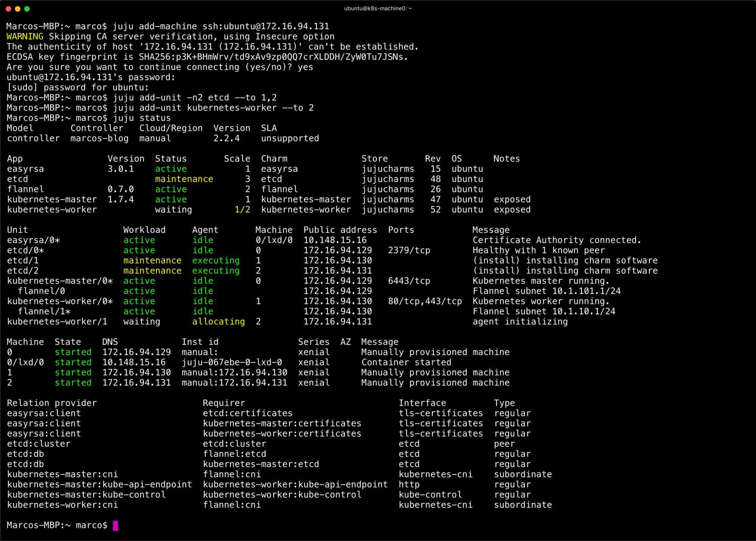Click the 'unsupported' SLA value
Screen dimensions: 756x541
click(x=290, y=138)
